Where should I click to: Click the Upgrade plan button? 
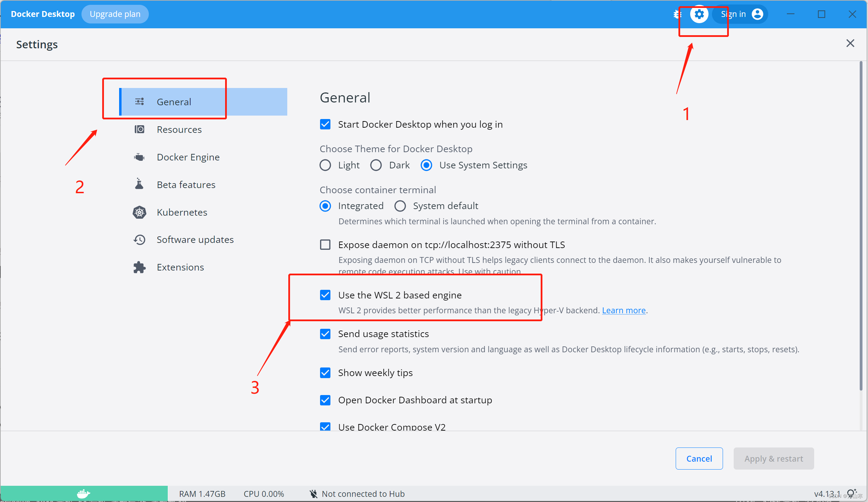115,14
